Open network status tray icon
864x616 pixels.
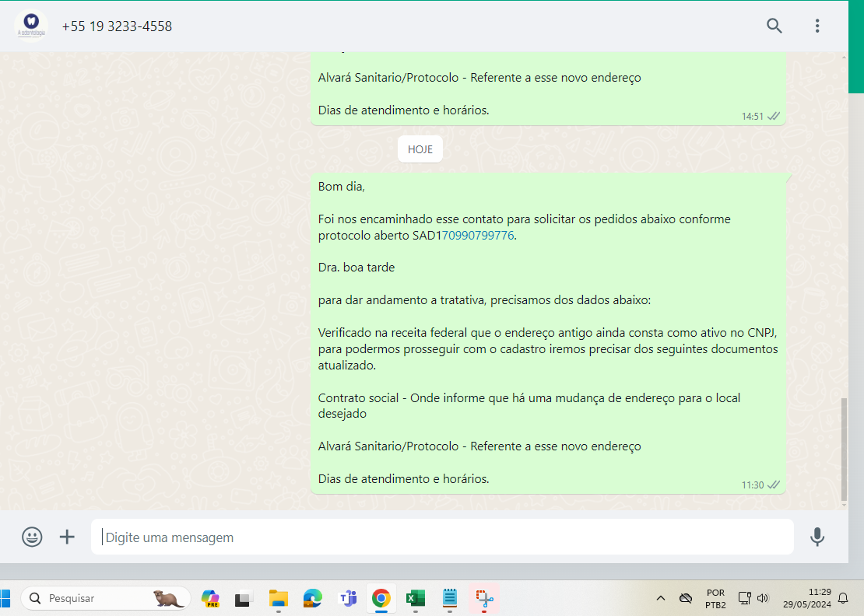click(744, 598)
